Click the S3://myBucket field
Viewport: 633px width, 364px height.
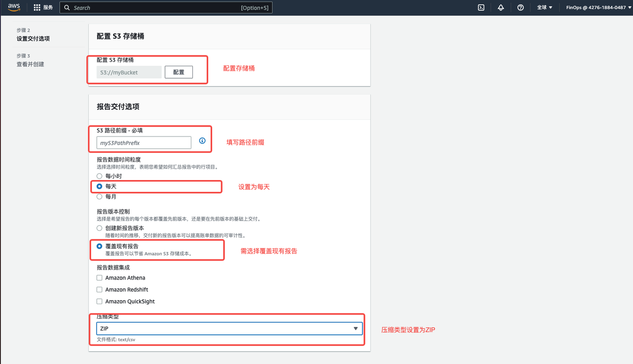(x=129, y=72)
